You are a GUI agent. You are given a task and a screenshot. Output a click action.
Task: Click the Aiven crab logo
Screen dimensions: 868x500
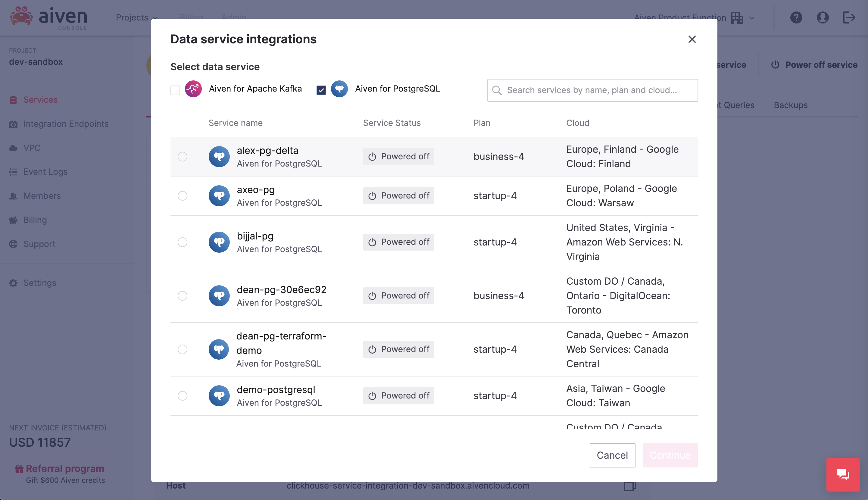pos(21,17)
